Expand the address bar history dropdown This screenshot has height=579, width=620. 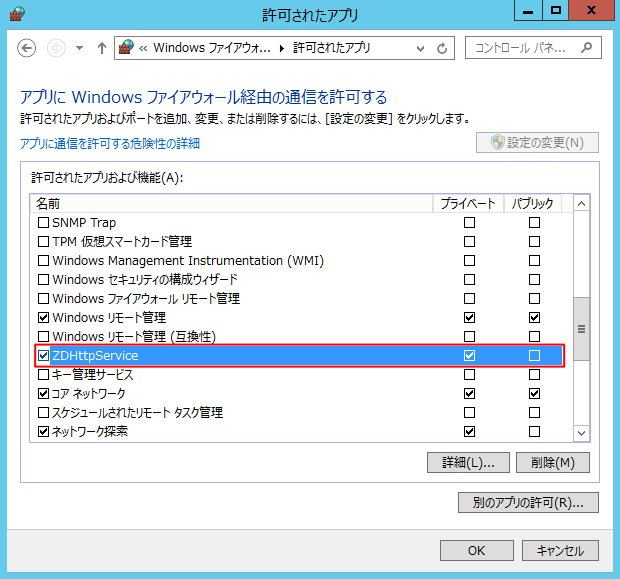click(420, 49)
